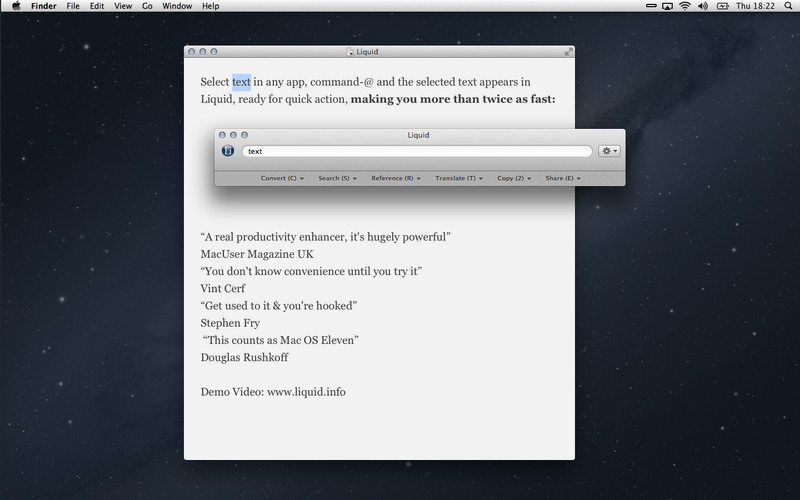Click the fullscreen arrows in document window

(x=568, y=52)
